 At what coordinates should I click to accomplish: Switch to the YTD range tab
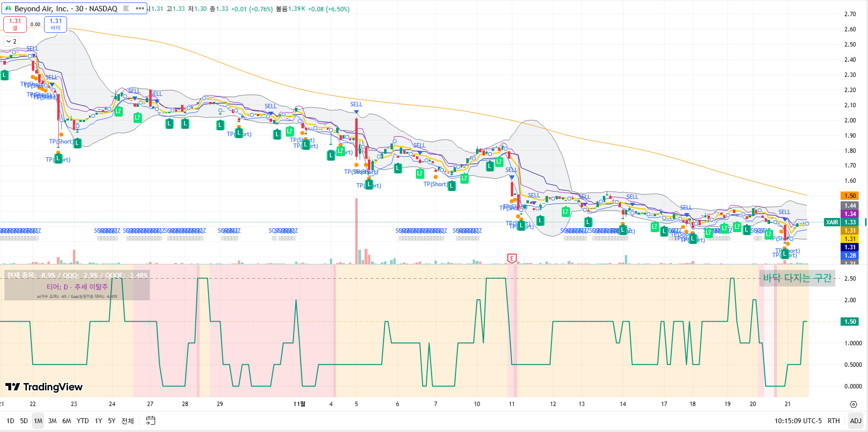coord(83,421)
